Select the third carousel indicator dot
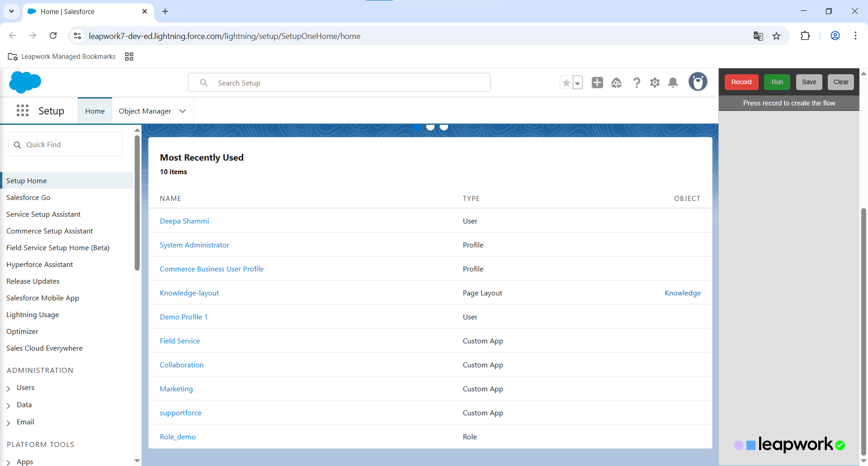 pyautogui.click(x=444, y=127)
